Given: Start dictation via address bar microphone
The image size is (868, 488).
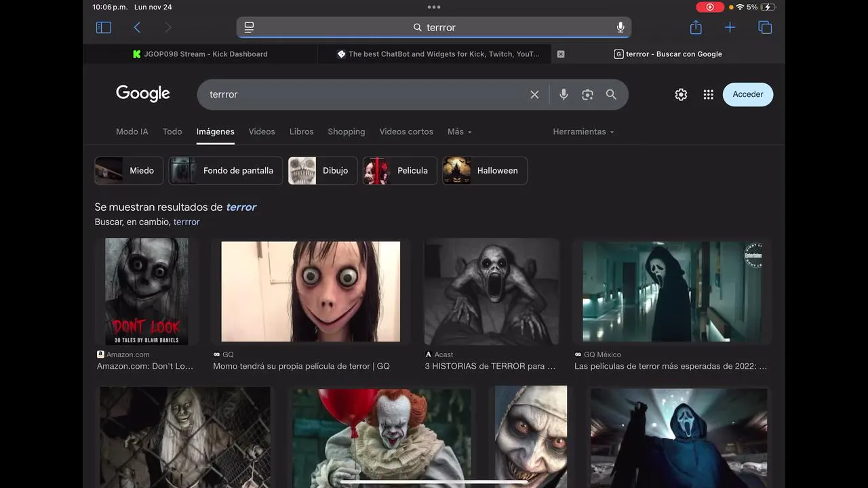Looking at the screenshot, I should click(620, 27).
